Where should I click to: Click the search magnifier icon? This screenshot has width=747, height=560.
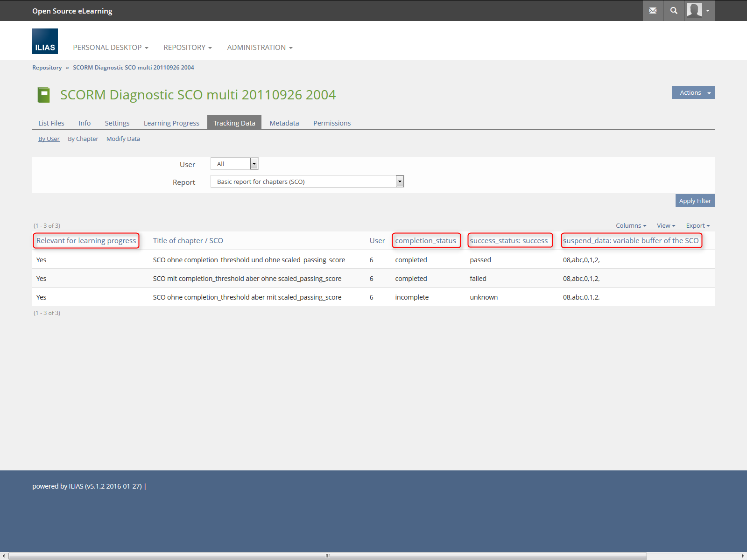pos(674,11)
